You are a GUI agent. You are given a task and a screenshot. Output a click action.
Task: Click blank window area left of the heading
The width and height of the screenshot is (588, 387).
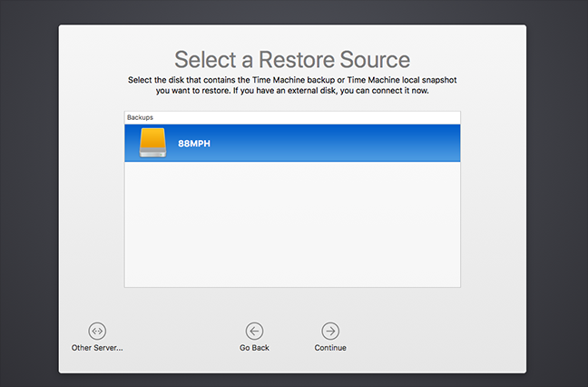point(109,60)
